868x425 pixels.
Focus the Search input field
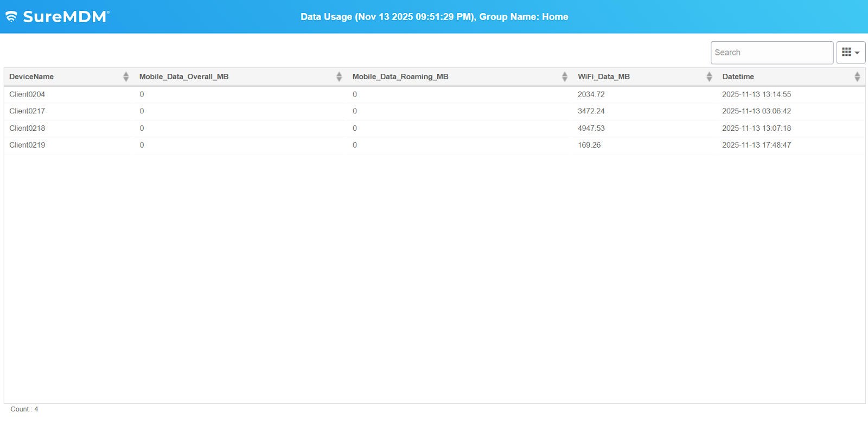point(771,53)
